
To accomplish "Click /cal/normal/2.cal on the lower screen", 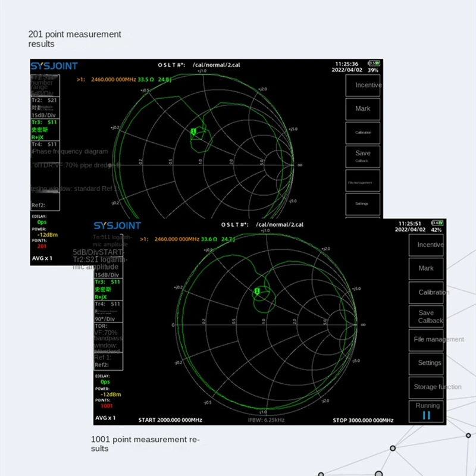I will 280,225.
